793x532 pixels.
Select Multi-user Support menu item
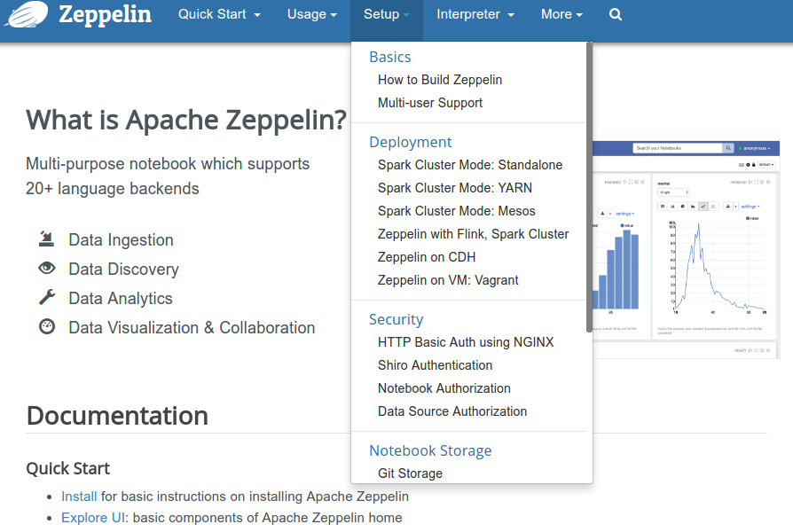(430, 103)
